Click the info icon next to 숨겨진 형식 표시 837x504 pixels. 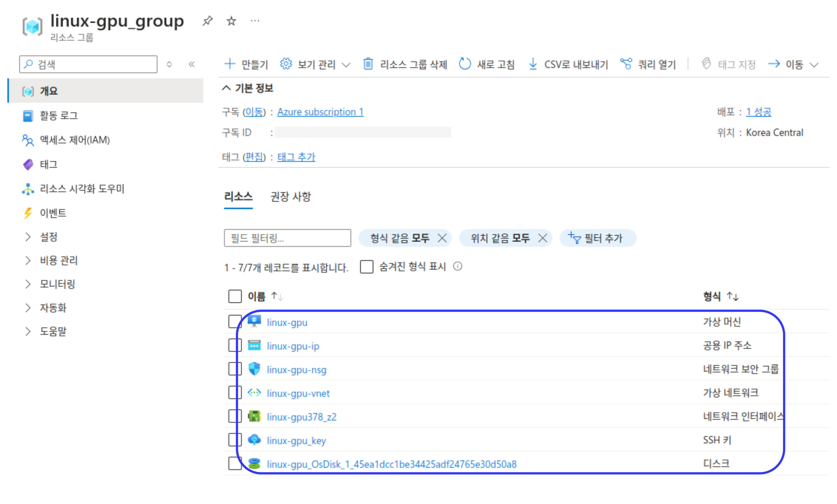coord(458,266)
